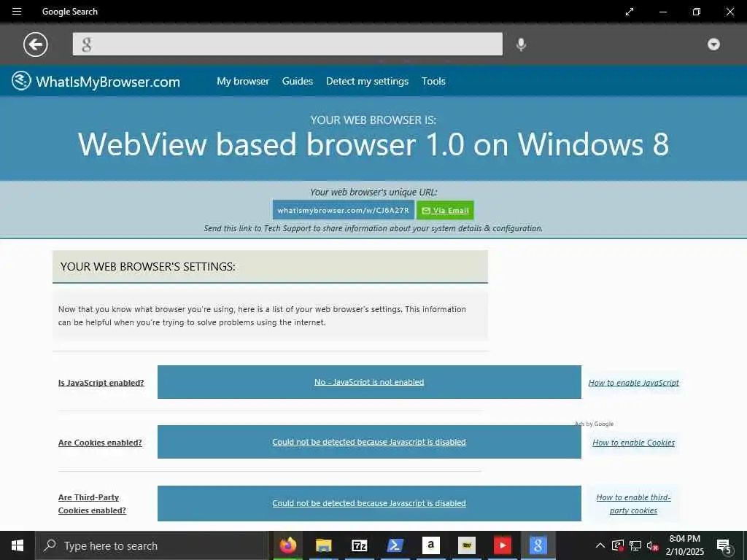Open the network status tray icon
Screen dimensions: 747x560
point(635,545)
